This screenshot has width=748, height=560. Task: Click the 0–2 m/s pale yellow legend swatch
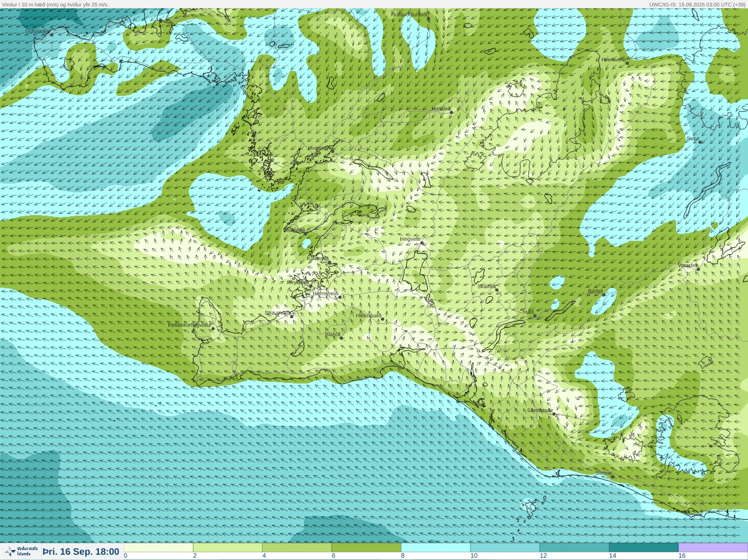[158, 548]
